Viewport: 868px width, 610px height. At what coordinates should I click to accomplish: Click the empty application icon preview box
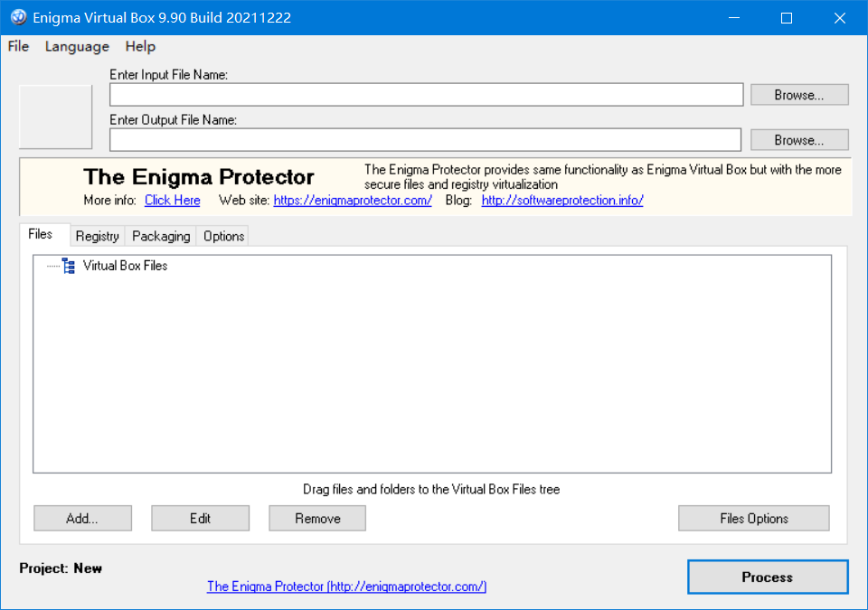click(56, 117)
